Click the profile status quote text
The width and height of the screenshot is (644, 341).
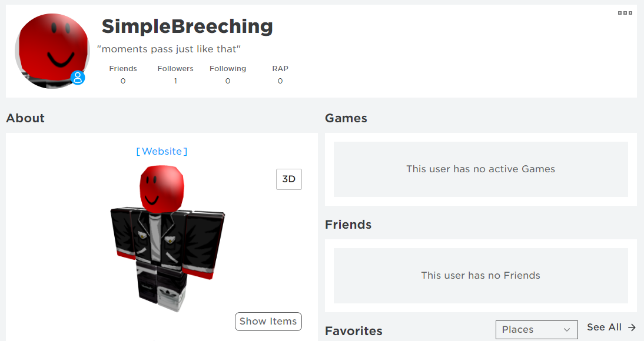[169, 49]
